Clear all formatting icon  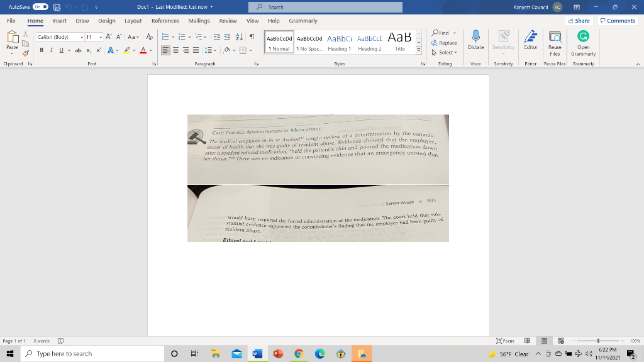[149, 37]
